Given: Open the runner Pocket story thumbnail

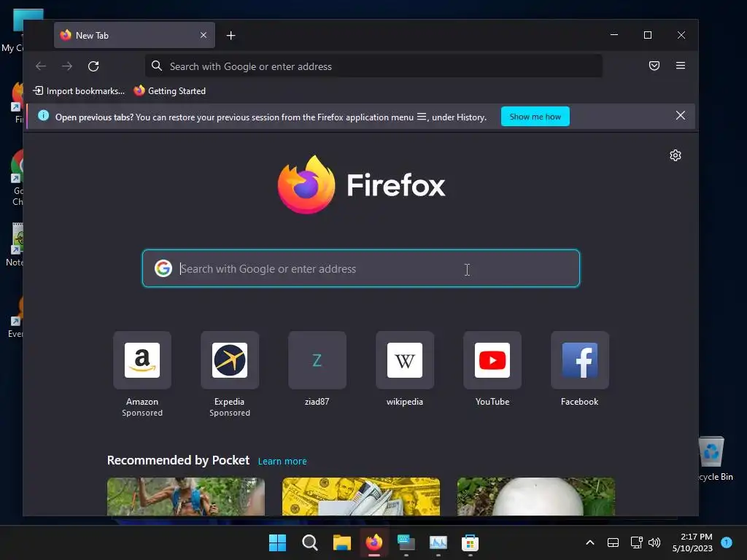Looking at the screenshot, I should click(186, 497).
